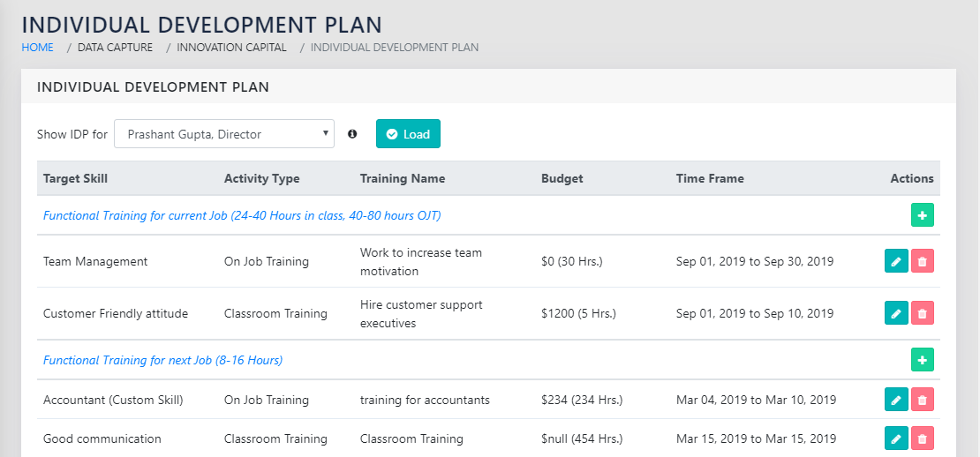Click the Budget column header
The width and height of the screenshot is (980, 457).
coord(562,178)
